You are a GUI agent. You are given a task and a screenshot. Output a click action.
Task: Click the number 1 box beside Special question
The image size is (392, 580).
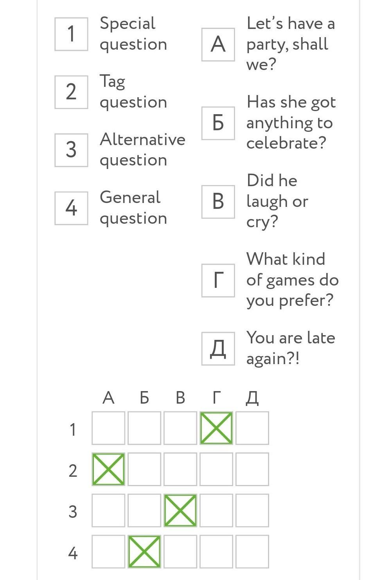coord(71,34)
